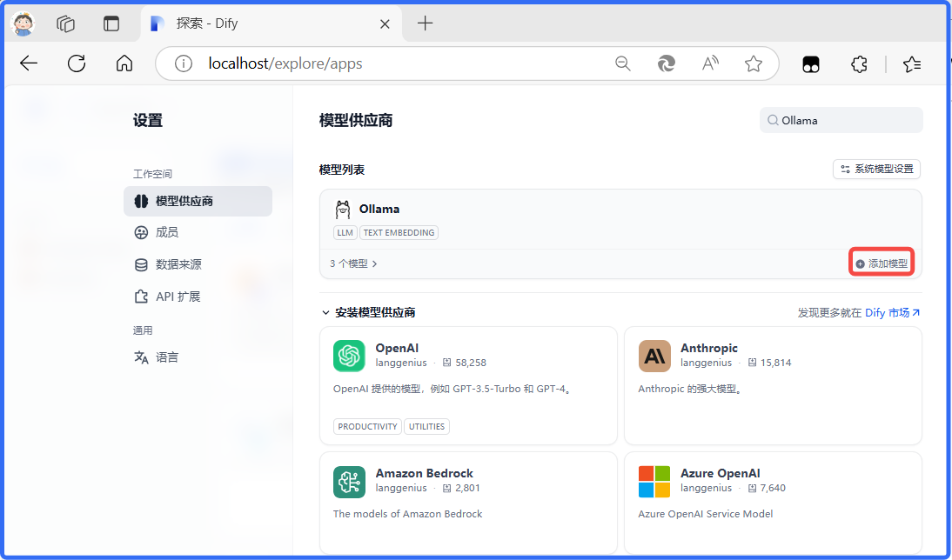This screenshot has width=952, height=560.
Task: Click the 语言 translate icon
Action: [141, 357]
